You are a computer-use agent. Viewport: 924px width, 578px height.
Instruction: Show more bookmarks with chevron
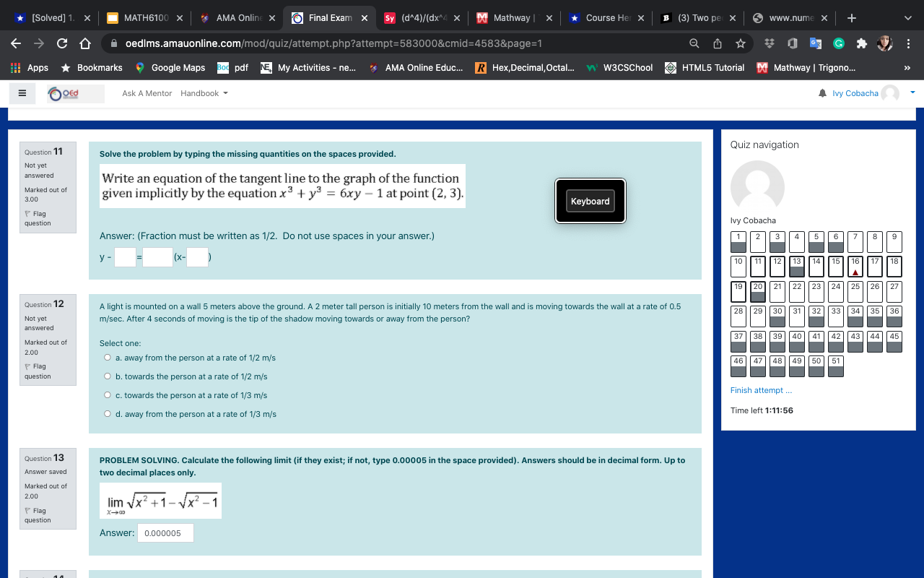point(908,67)
